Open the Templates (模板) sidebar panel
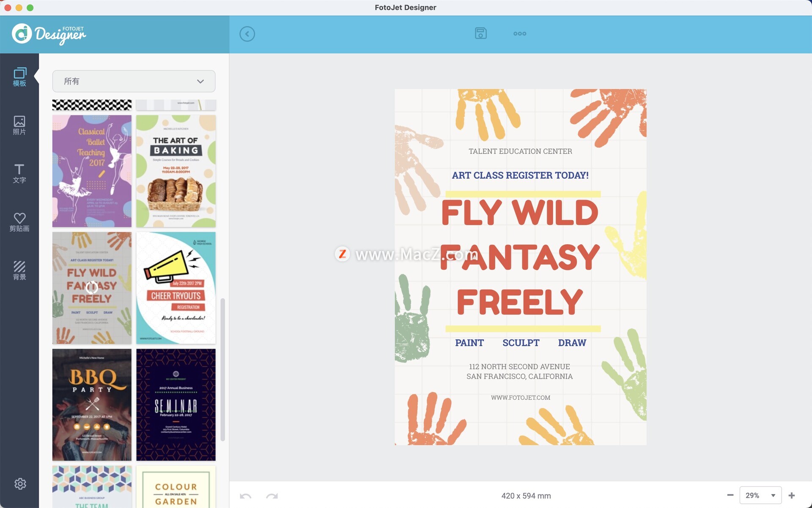 coord(19,77)
